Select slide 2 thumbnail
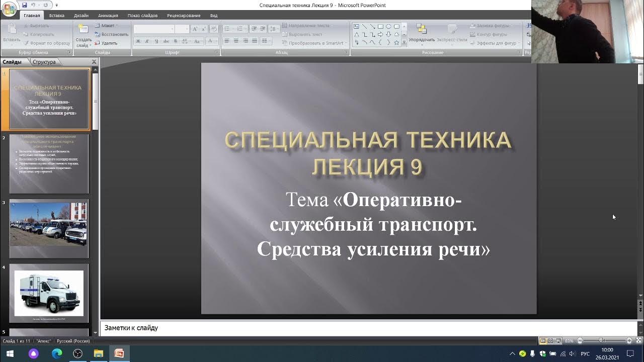Screen dimensions: 644x362 [x=49, y=164]
